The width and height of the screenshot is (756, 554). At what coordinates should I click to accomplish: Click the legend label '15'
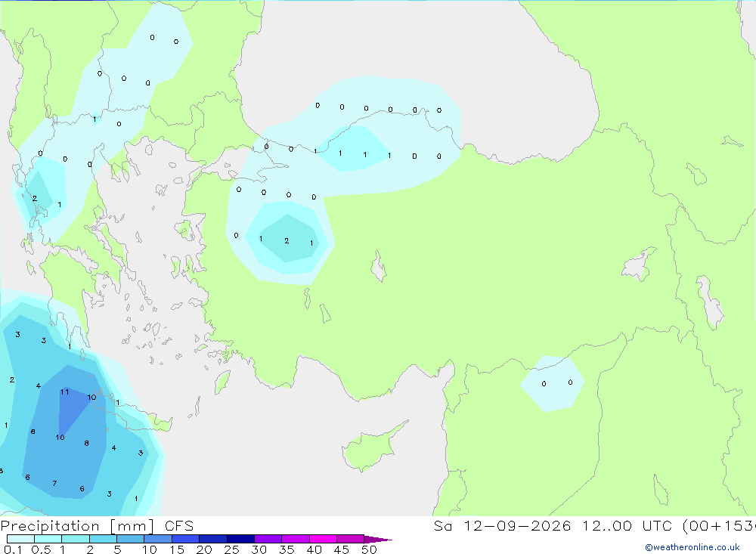click(177, 549)
